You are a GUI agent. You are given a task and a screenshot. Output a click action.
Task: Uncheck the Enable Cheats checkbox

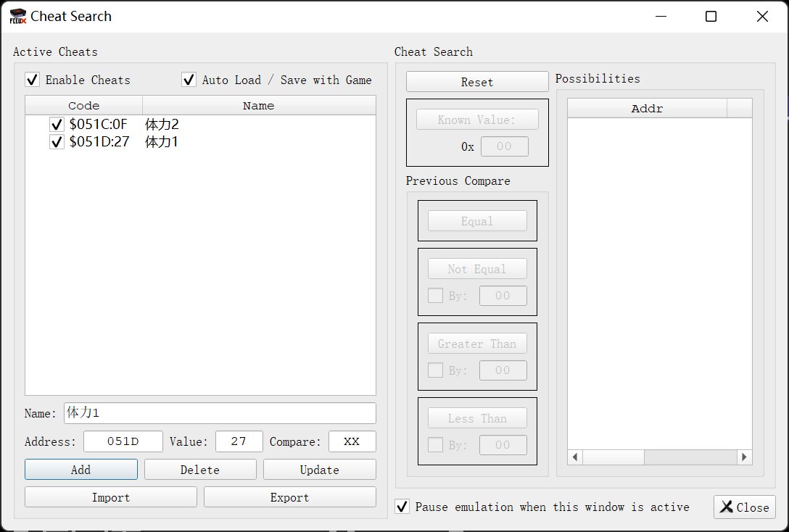tap(33, 80)
